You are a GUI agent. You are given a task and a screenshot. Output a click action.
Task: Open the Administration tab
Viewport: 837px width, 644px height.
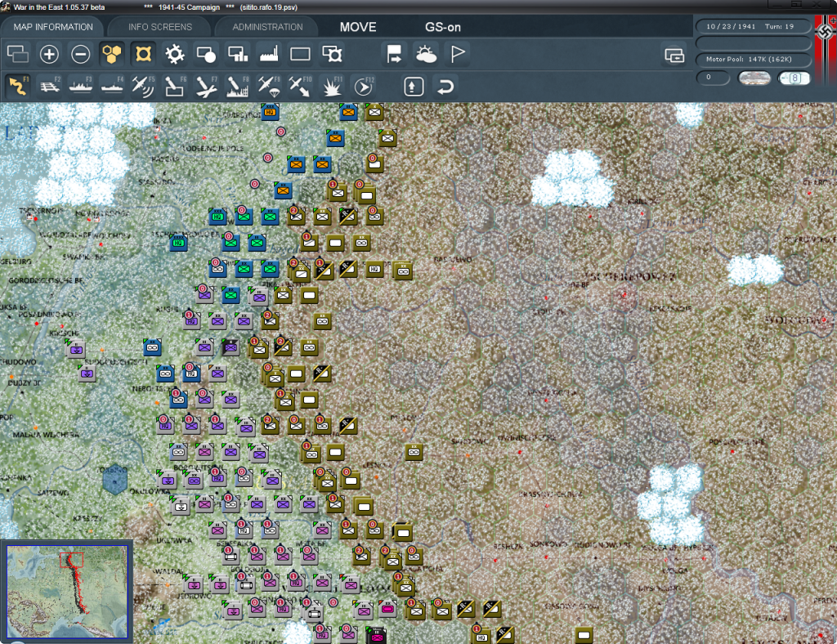(267, 27)
